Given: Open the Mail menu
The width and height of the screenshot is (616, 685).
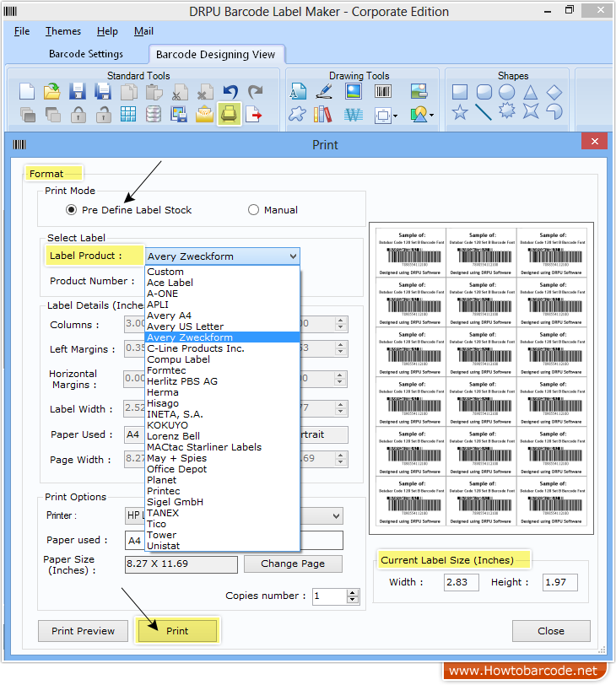Looking at the screenshot, I should tap(143, 31).
